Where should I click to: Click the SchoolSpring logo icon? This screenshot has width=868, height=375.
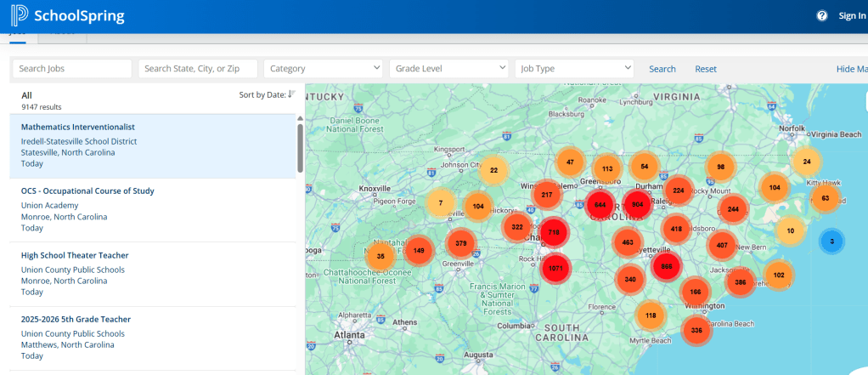pyautogui.click(x=20, y=15)
